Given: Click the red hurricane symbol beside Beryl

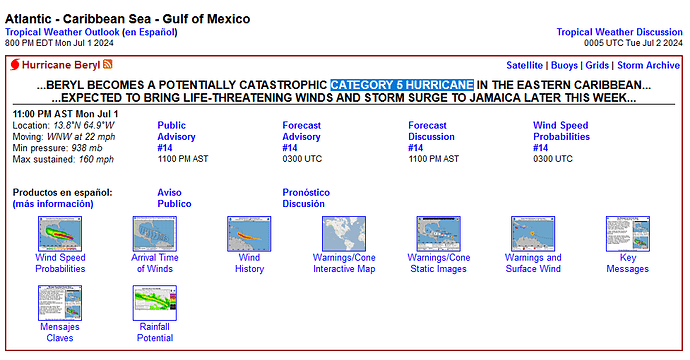Looking at the screenshot, I should coord(15,65).
